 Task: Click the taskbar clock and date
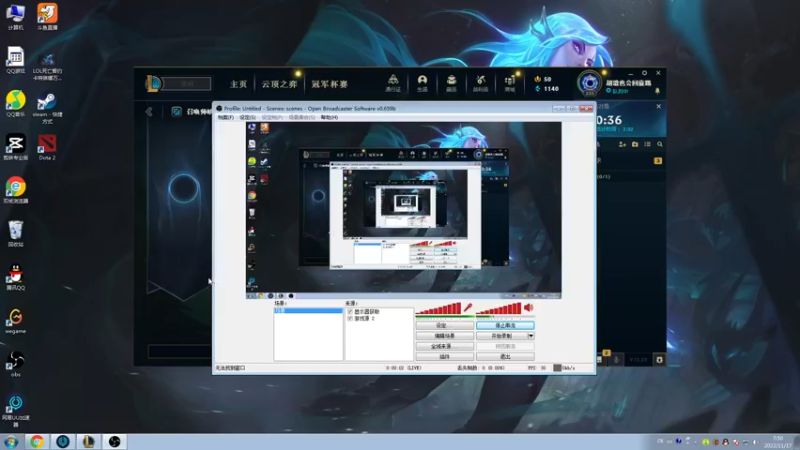(779, 442)
